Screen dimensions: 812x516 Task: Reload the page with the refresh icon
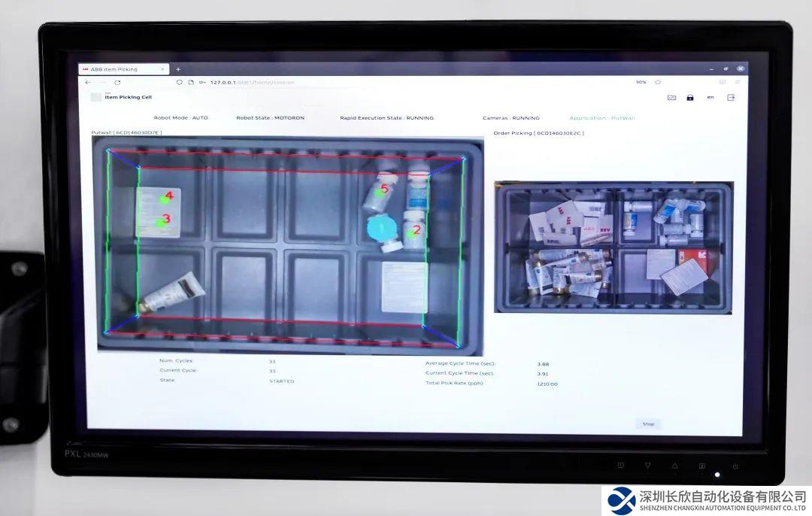pos(117,82)
